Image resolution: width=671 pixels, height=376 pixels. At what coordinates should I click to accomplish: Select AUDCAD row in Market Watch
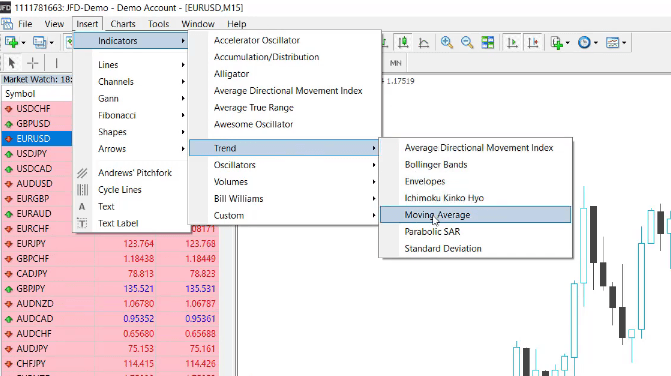coord(110,319)
